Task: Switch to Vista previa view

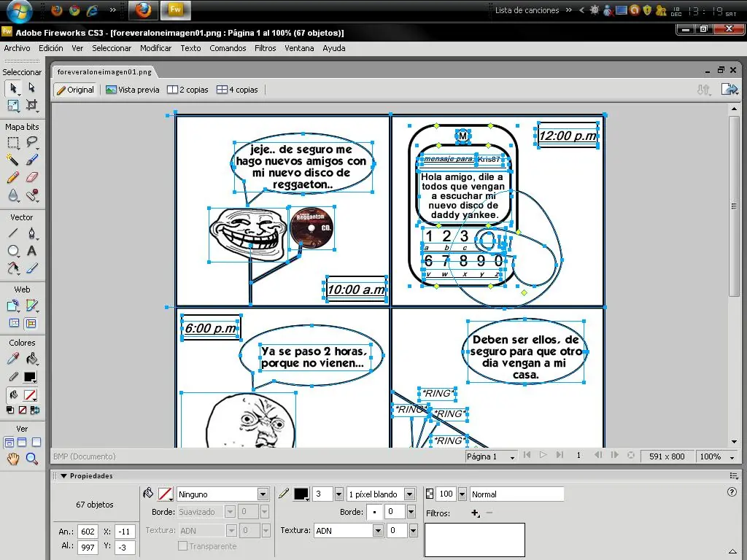Action: pos(132,90)
